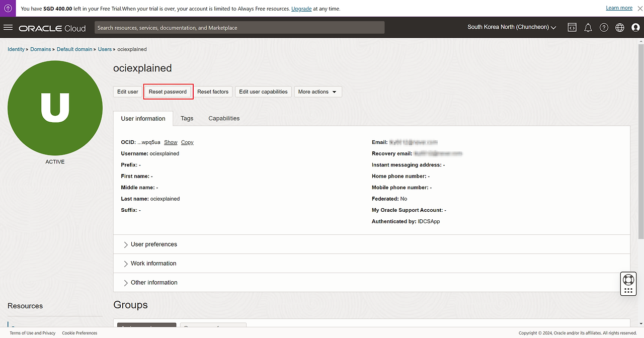
Task: Click the Edit user capabilities button
Action: (x=263, y=92)
